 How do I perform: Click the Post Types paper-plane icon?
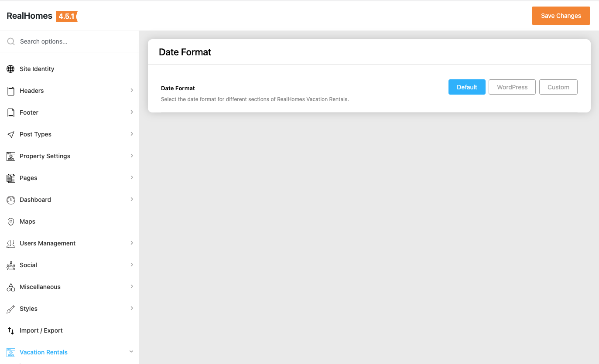coord(10,134)
